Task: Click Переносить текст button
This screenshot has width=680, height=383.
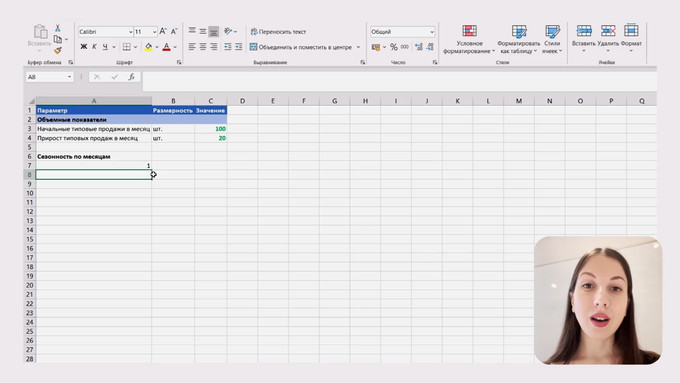Action: (x=278, y=32)
